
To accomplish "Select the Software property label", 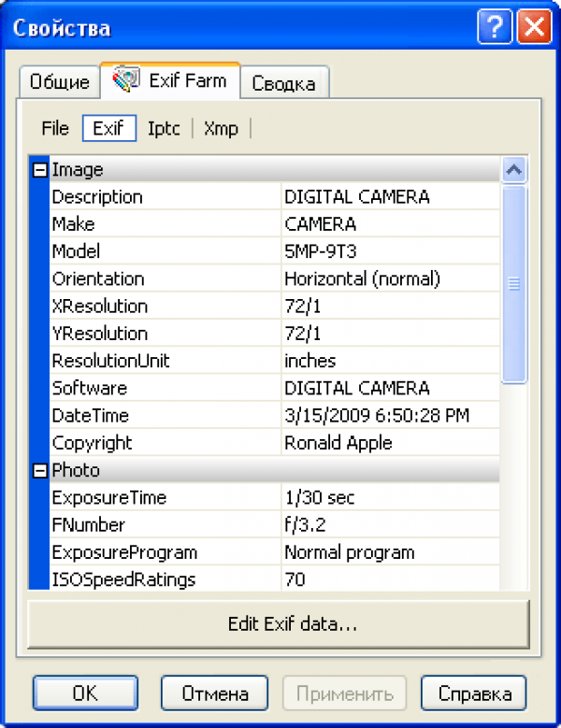I will tap(90, 388).
